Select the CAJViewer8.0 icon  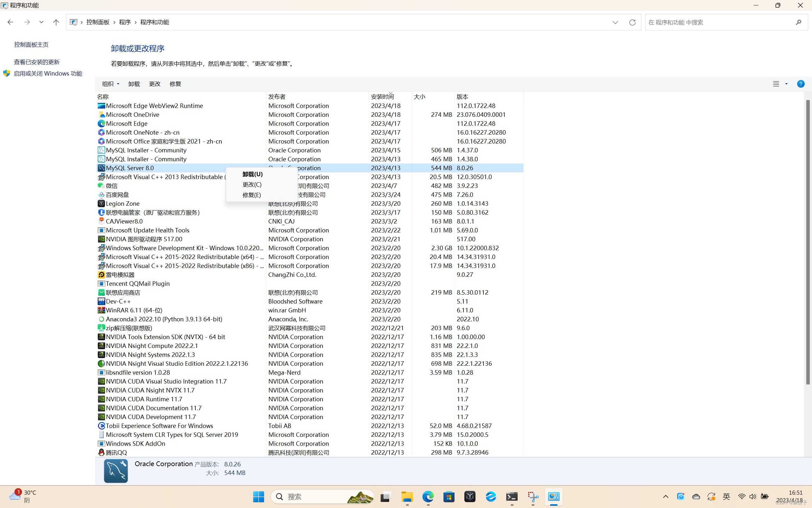pos(101,221)
